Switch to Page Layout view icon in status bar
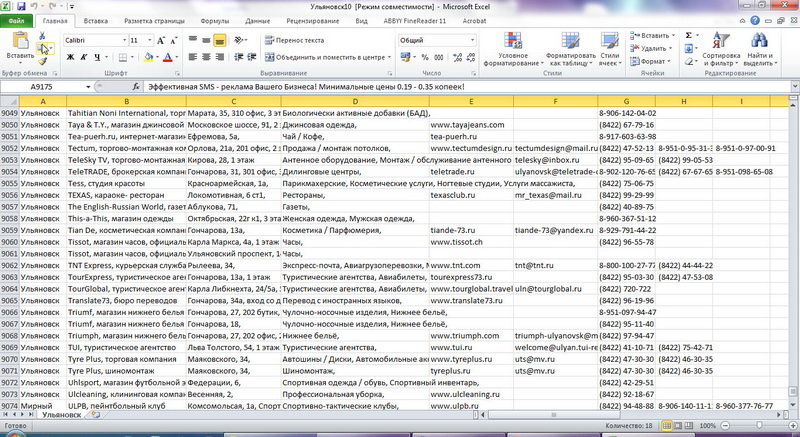The width and height of the screenshot is (800, 437). point(678,425)
